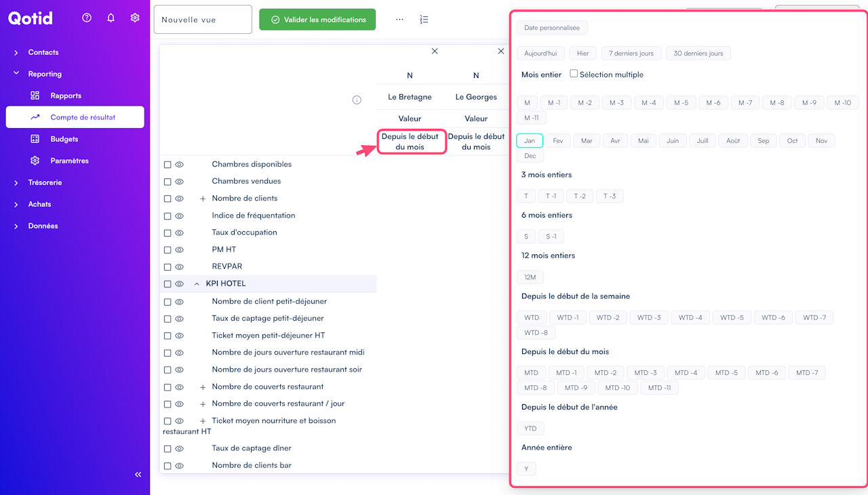
Task: Click Valider les modifications button
Action: point(317,20)
